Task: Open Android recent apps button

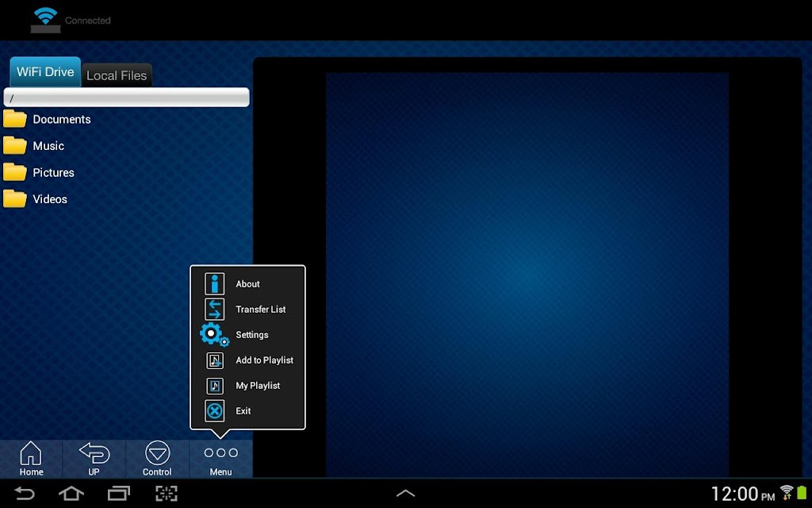Action: coord(119,493)
